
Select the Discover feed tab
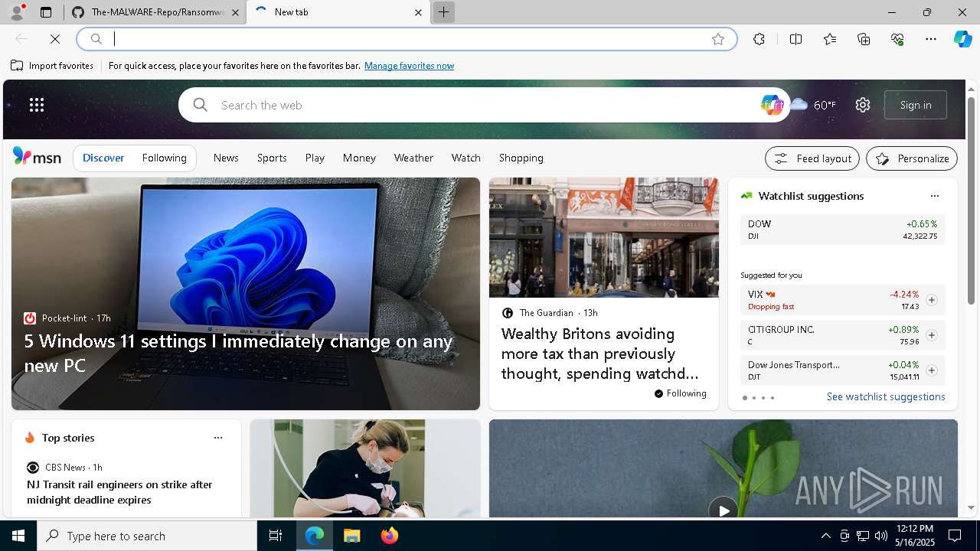pos(103,158)
